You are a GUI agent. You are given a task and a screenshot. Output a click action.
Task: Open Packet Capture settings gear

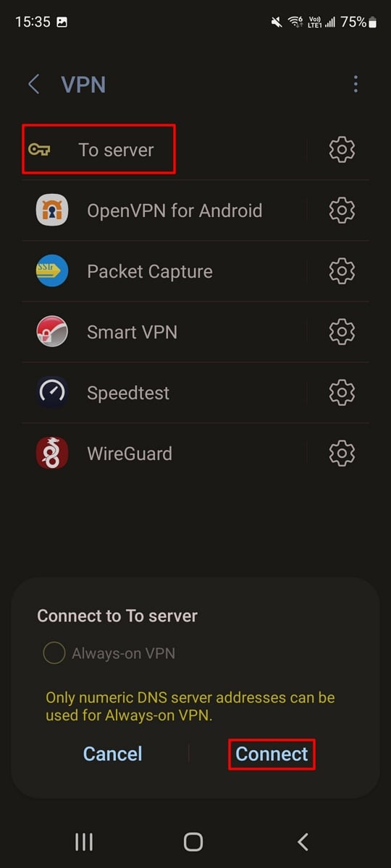click(x=342, y=271)
